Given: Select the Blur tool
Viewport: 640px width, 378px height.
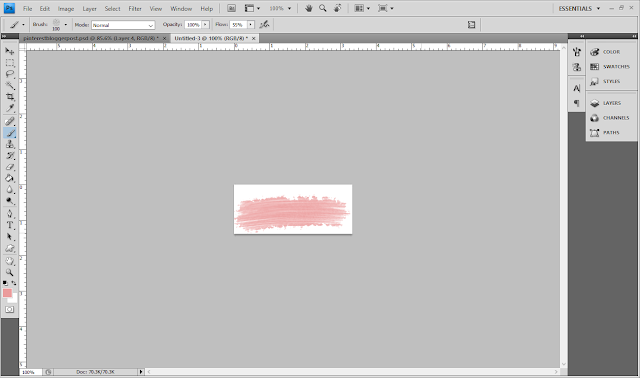Looking at the screenshot, I should point(10,190).
